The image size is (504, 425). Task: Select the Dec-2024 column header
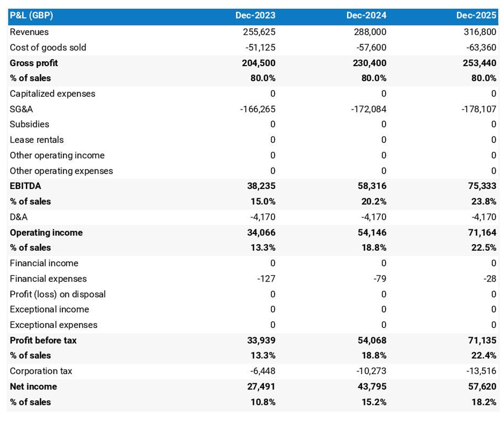(x=366, y=15)
